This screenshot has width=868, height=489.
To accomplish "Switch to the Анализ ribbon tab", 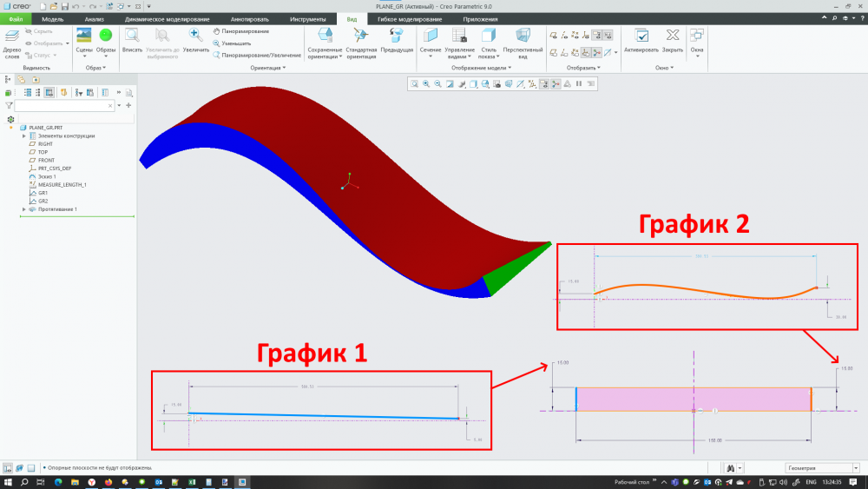I will 94,19.
